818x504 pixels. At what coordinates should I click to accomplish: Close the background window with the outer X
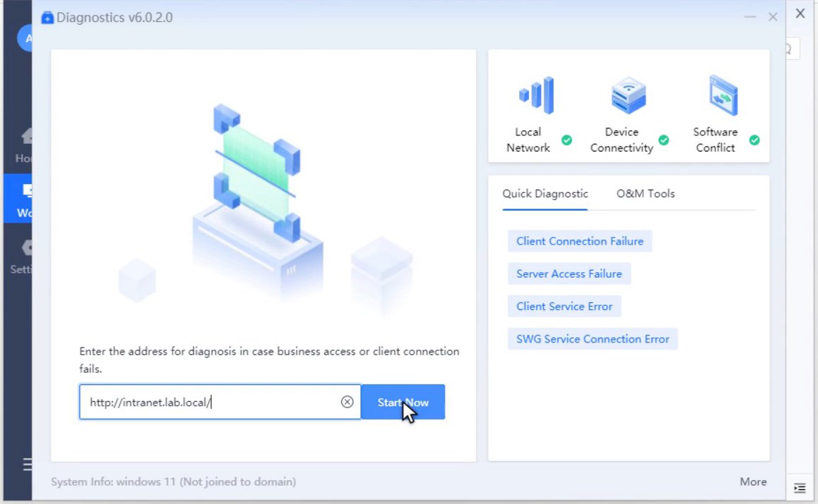[800, 13]
